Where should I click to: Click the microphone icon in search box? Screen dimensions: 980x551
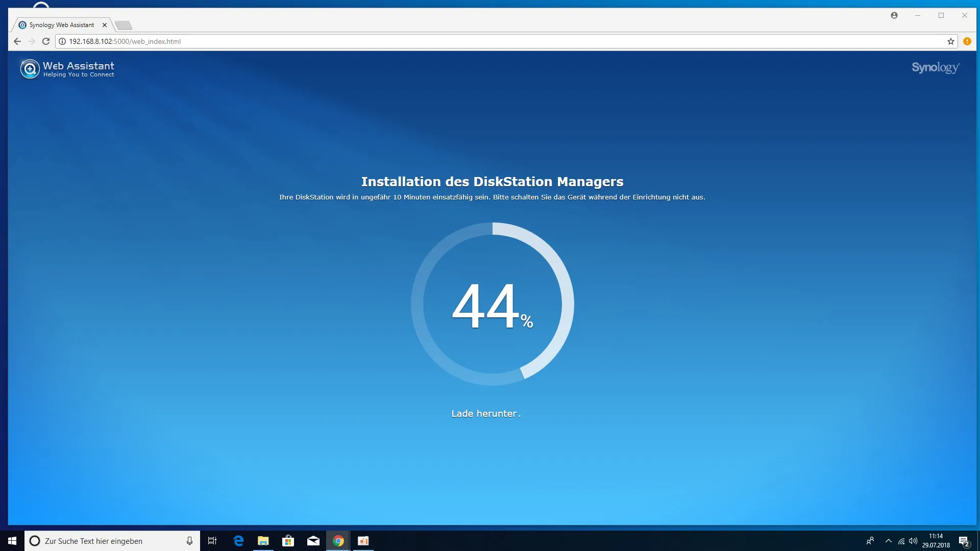(x=189, y=541)
